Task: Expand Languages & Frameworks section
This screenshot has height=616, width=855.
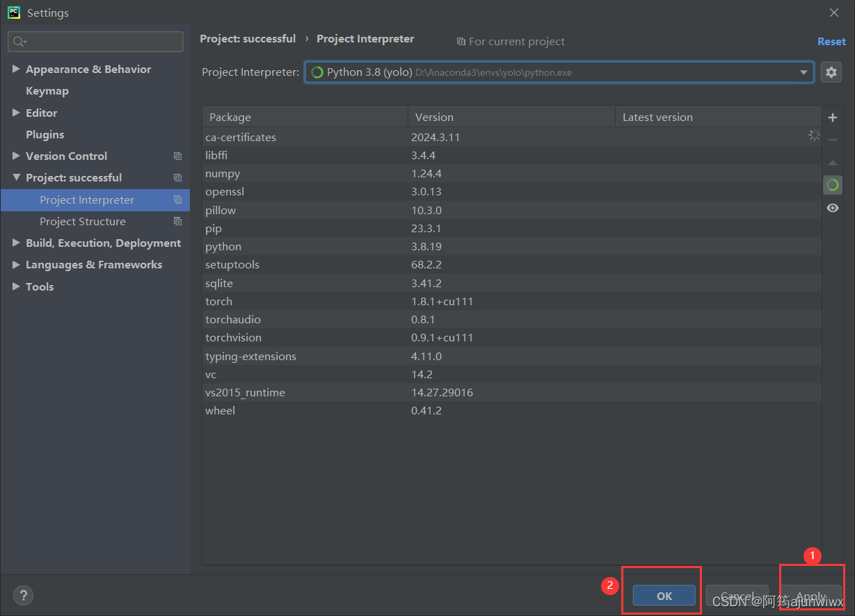Action: (x=16, y=265)
